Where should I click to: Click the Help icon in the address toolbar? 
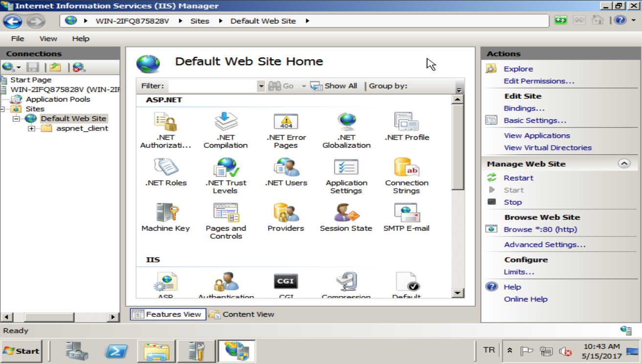click(x=620, y=21)
